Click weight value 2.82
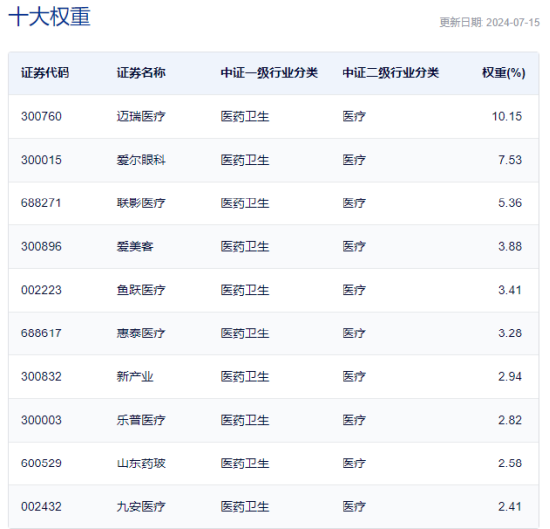This screenshot has height=529, width=550. (x=510, y=420)
